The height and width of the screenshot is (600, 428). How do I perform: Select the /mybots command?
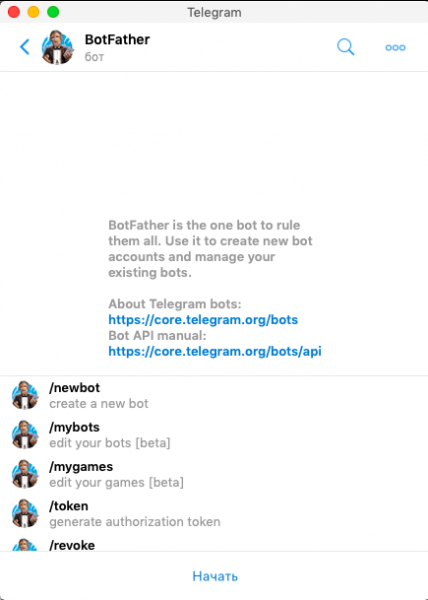click(214, 435)
